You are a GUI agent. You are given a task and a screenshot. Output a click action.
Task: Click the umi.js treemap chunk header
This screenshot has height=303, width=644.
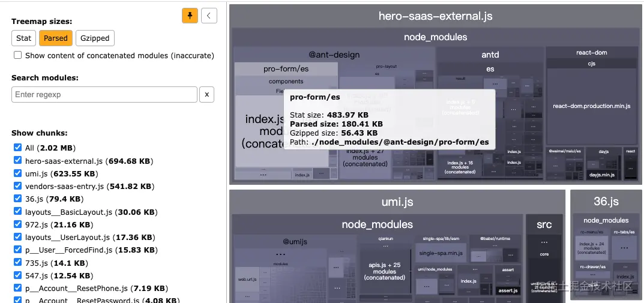click(x=397, y=202)
